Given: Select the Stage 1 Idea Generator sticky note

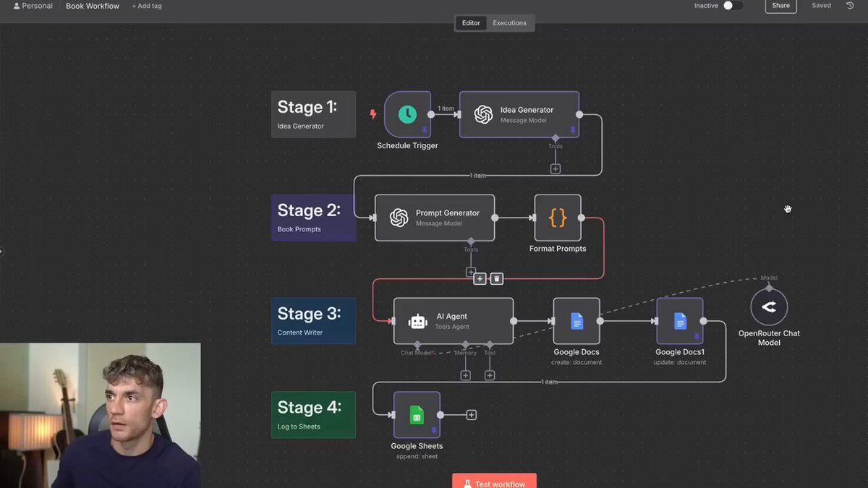Looking at the screenshot, I should [313, 114].
